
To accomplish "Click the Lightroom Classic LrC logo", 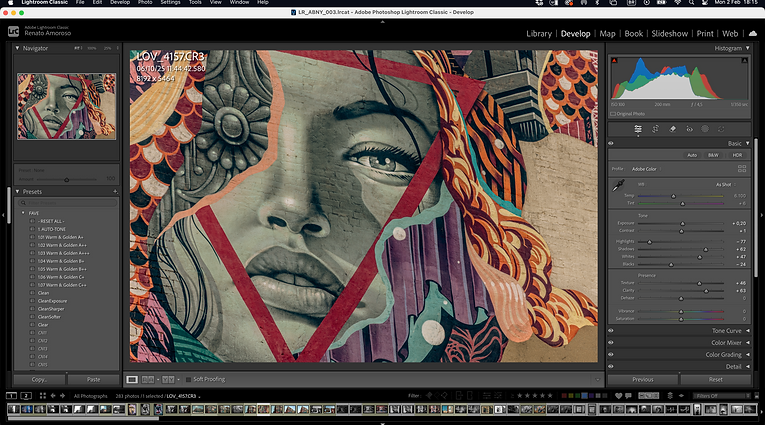I will pyautogui.click(x=14, y=32).
